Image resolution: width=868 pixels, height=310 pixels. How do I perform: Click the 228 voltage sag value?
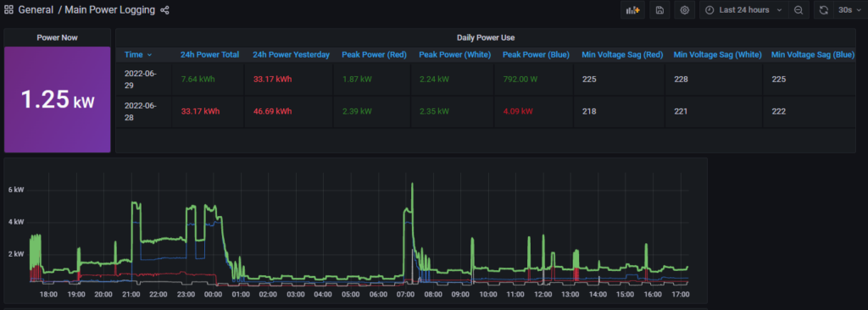681,79
